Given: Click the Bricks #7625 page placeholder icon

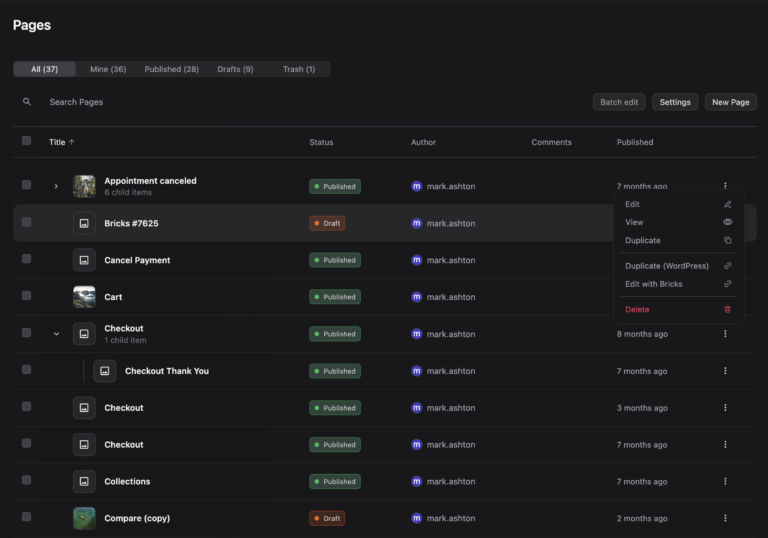Looking at the screenshot, I should tap(84, 223).
